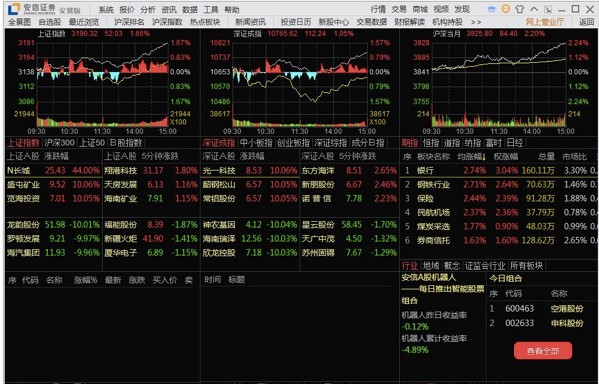Open the 发现 section
This screenshot has width=599, height=384.
pyautogui.click(x=462, y=9)
